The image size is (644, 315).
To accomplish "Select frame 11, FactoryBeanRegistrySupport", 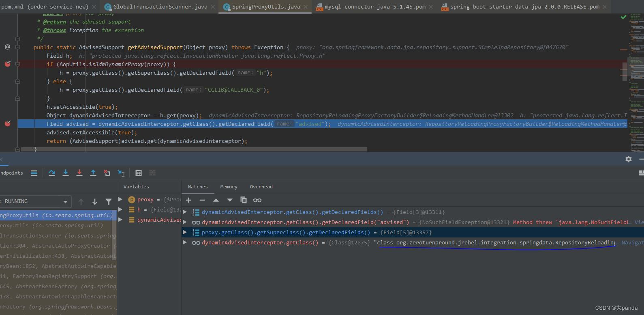I will pos(58,276).
